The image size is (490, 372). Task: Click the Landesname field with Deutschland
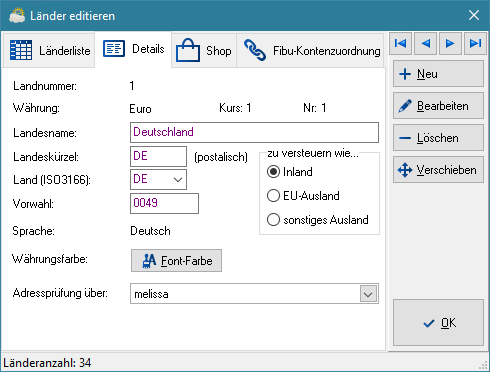point(254,132)
